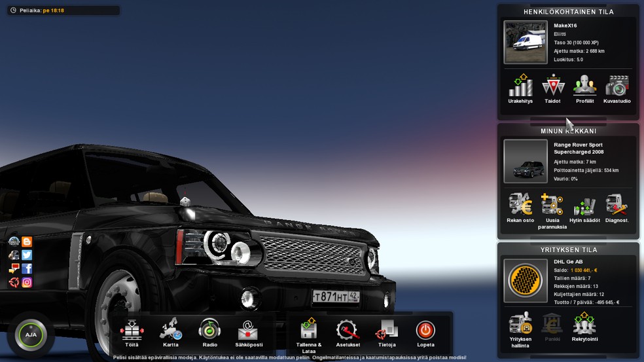
Task: Open the Taidot skills screen
Action: tap(552, 88)
